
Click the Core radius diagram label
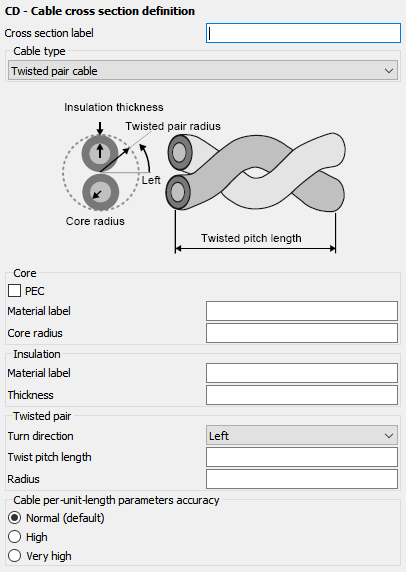pos(95,221)
